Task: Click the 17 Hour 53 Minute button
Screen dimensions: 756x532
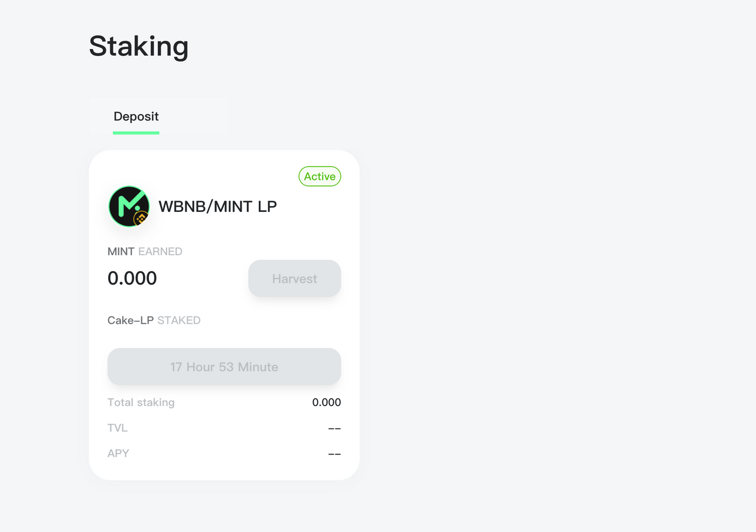Action: (224, 367)
